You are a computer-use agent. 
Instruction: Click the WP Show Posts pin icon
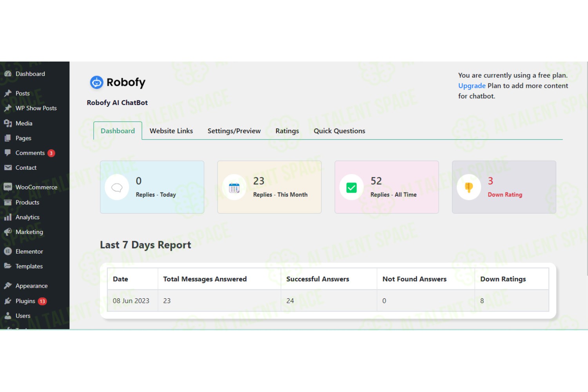coord(8,108)
